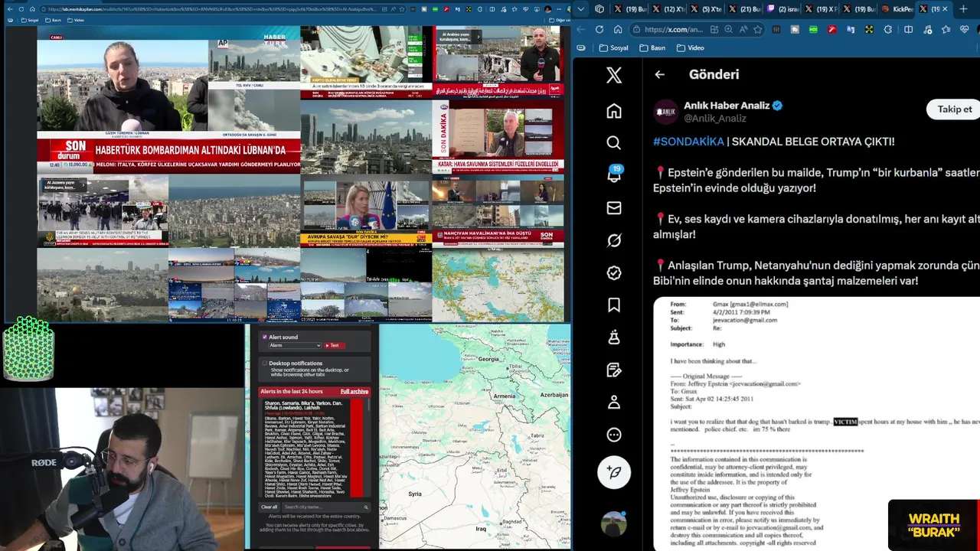Screen dimensions: 980x551
Task: Click the white compose post button
Action: tap(614, 472)
